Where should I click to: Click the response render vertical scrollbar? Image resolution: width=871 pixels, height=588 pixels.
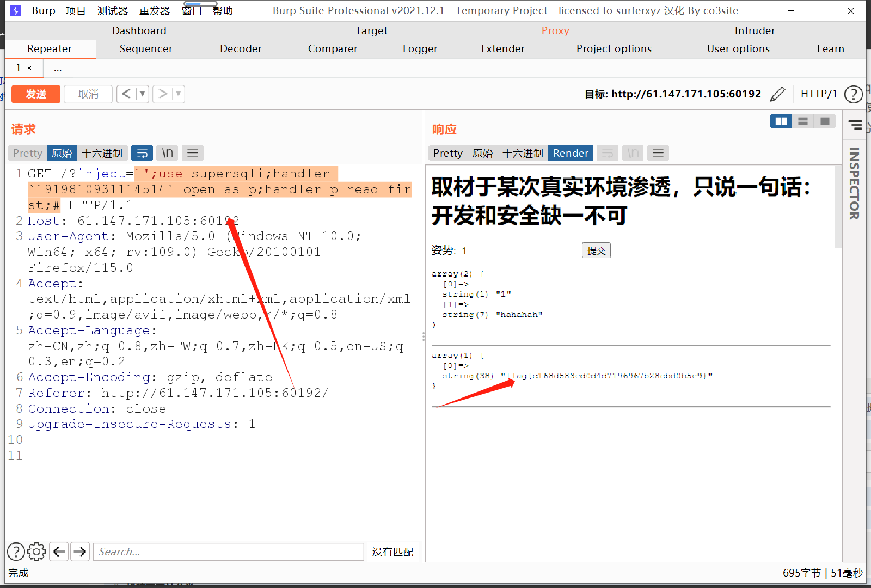click(x=838, y=207)
